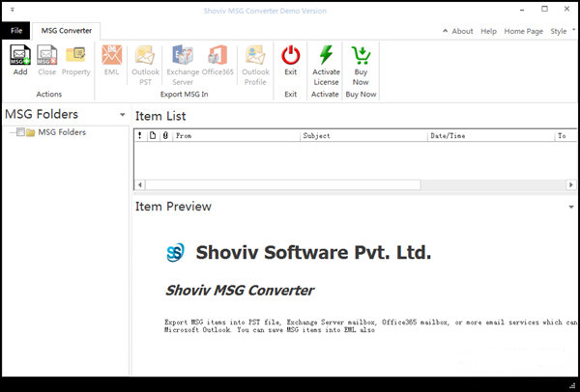Image resolution: width=580 pixels, height=392 pixels.
Task: Tick the MSG Folders checkbox
Action: point(20,132)
